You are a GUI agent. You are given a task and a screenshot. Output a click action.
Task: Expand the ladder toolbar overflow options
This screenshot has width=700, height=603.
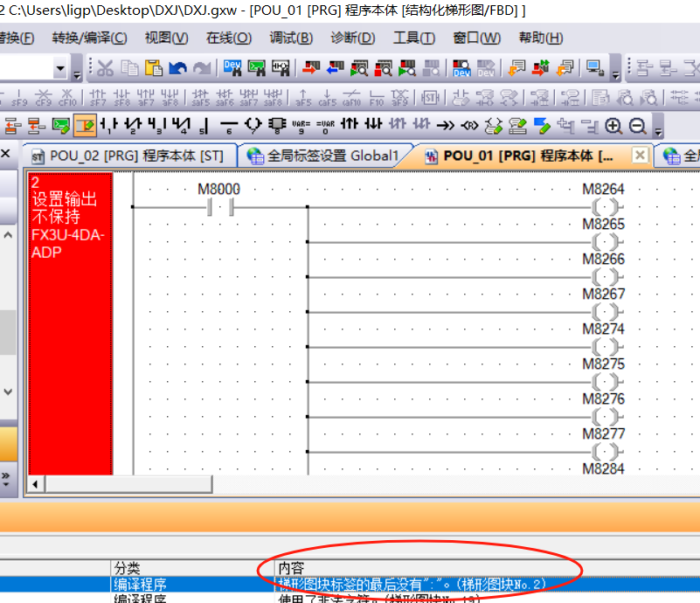658,131
